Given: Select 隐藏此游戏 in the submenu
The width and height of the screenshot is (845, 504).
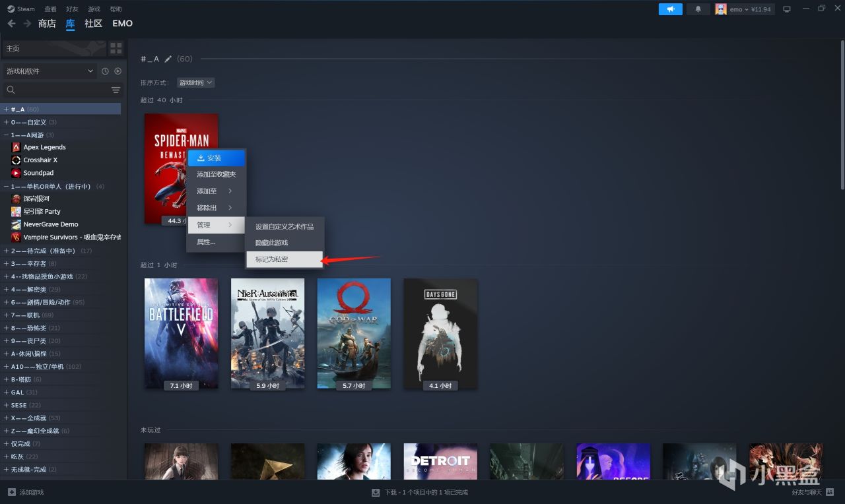Looking at the screenshot, I should [x=285, y=243].
